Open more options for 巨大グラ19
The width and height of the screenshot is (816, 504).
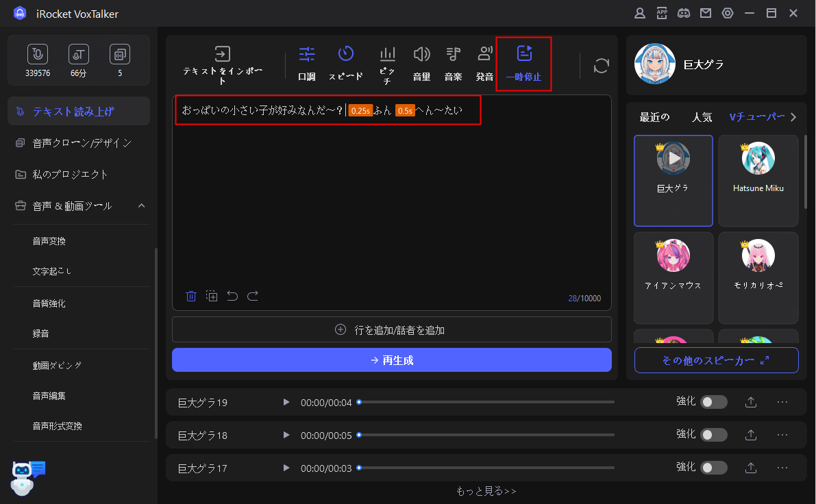tap(782, 402)
